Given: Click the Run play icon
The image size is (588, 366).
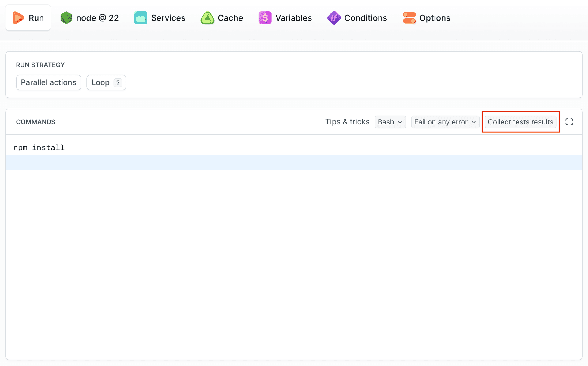Looking at the screenshot, I should point(18,17).
